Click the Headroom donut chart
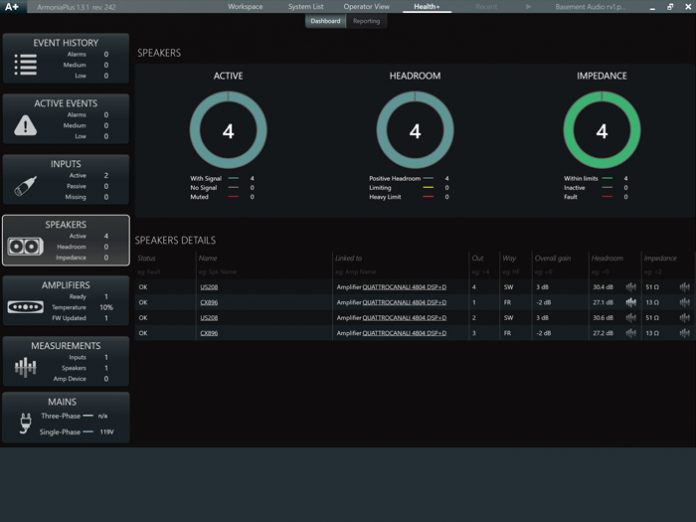Viewport: 696px width, 522px height. tap(415, 130)
